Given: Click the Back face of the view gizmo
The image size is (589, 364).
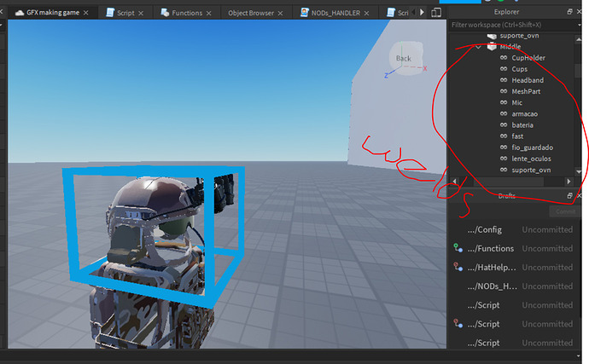Looking at the screenshot, I should point(404,59).
